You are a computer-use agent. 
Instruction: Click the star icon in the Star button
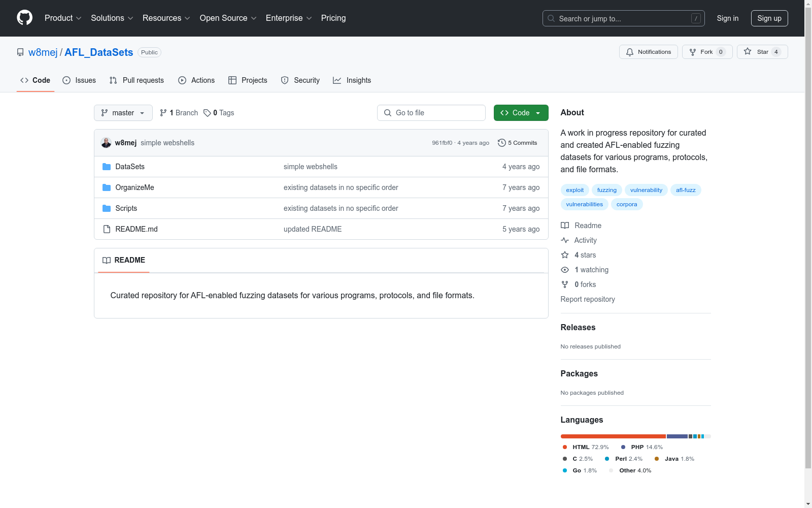point(748,51)
